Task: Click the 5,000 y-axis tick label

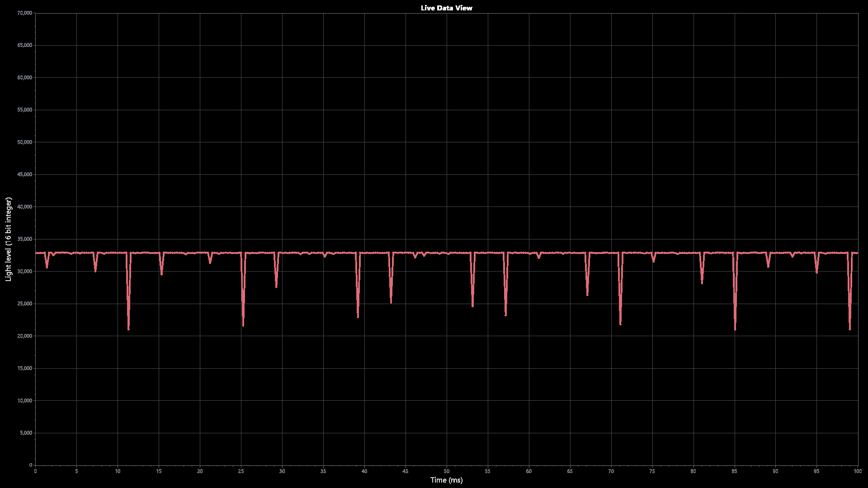Action: click(x=25, y=433)
